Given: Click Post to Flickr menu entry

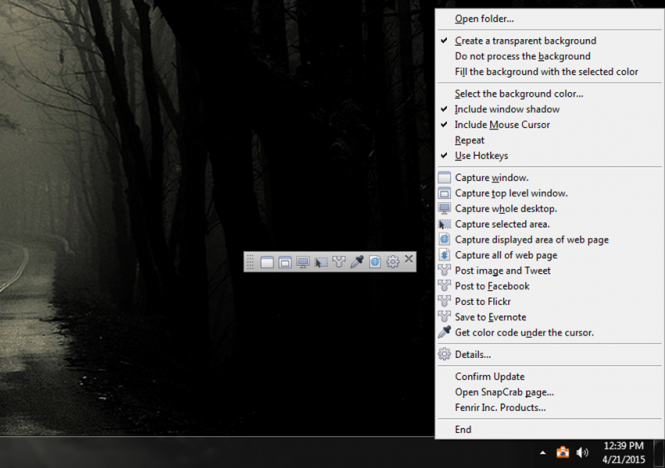Looking at the screenshot, I should point(548,302).
